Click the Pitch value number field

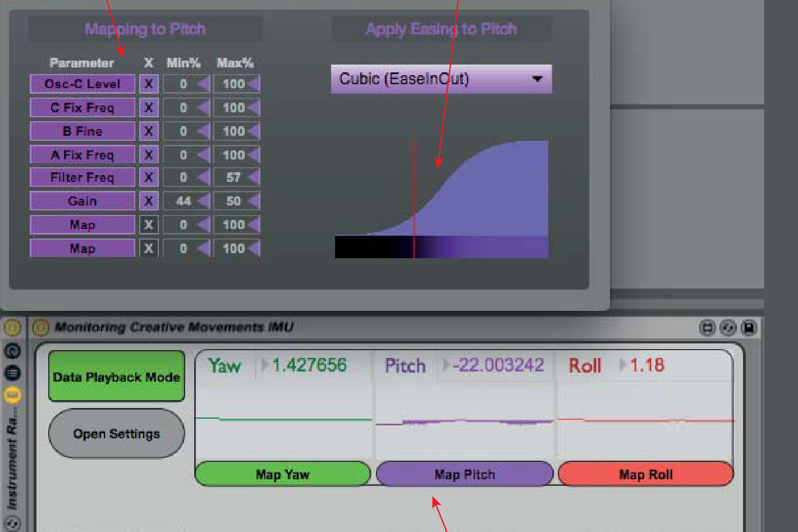click(498, 366)
